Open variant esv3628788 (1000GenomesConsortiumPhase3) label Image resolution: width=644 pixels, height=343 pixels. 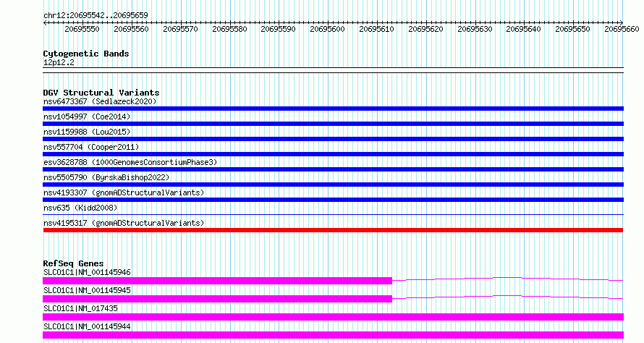(130, 162)
